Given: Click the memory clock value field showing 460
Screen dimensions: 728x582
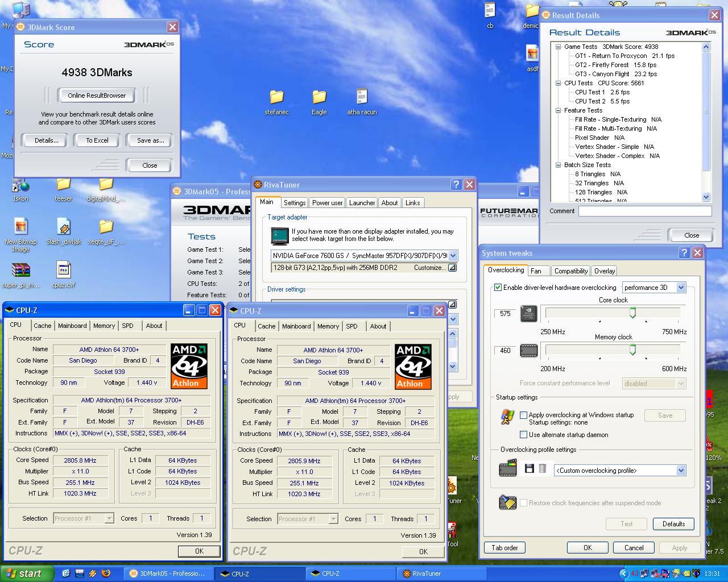Looking at the screenshot, I should [x=505, y=351].
